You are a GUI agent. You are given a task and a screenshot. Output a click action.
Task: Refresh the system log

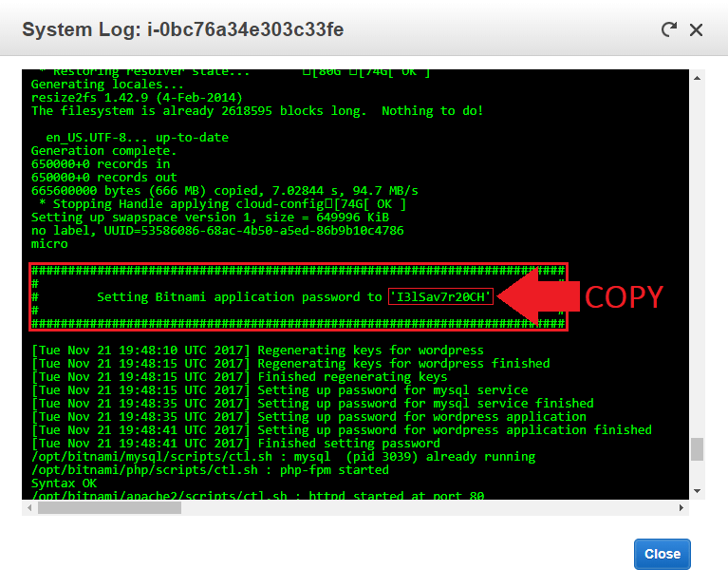669,29
